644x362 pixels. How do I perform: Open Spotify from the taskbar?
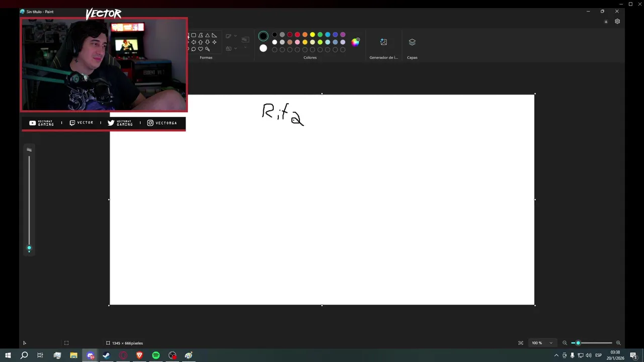[x=156, y=355]
